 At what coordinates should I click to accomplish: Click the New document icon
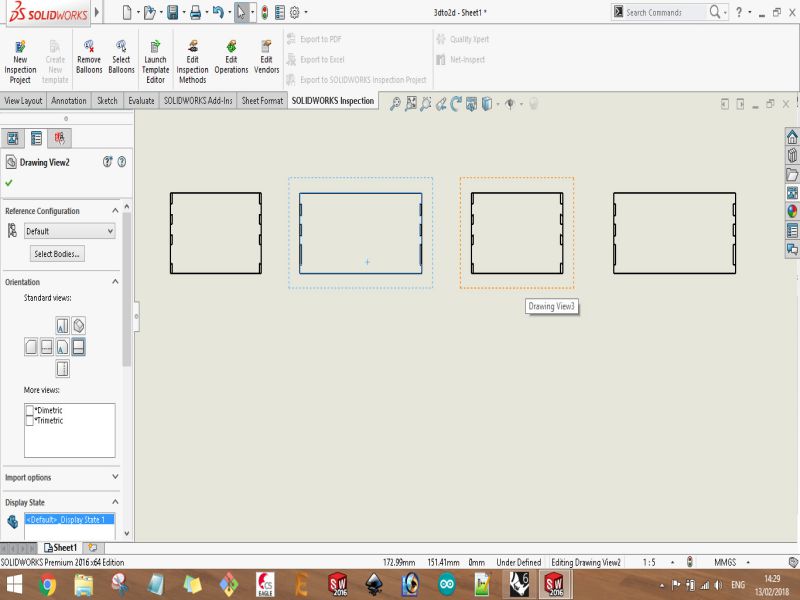coord(127,12)
